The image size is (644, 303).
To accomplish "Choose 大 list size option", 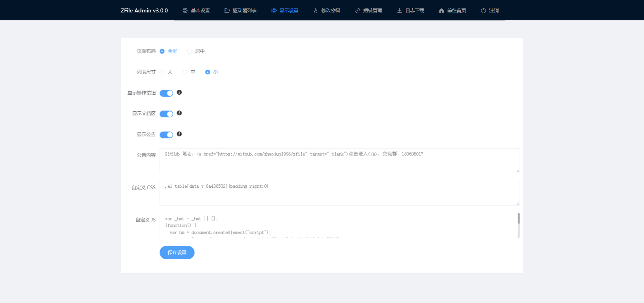I will pos(162,72).
